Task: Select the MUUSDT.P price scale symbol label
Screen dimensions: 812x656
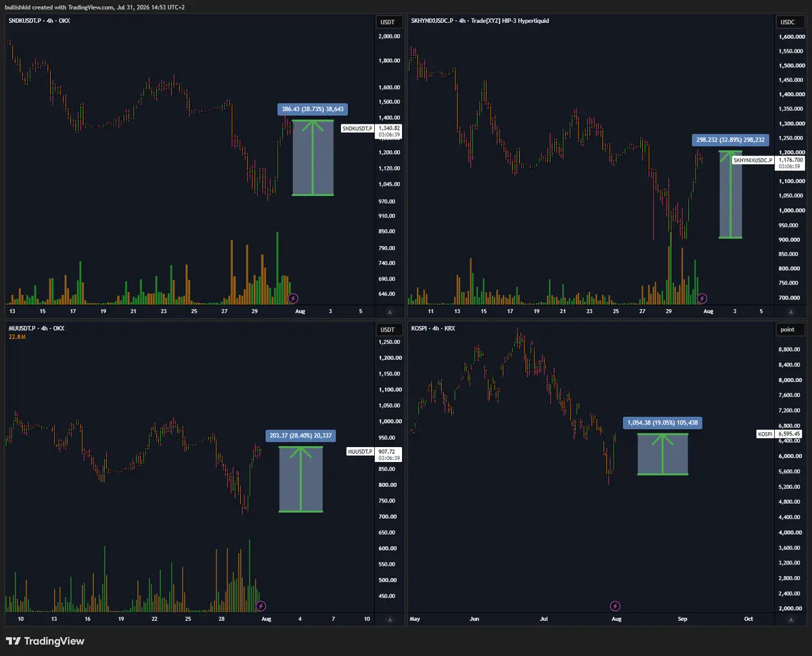Action: pos(360,450)
